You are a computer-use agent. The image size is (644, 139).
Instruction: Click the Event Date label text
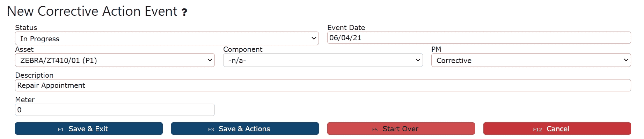tap(346, 28)
